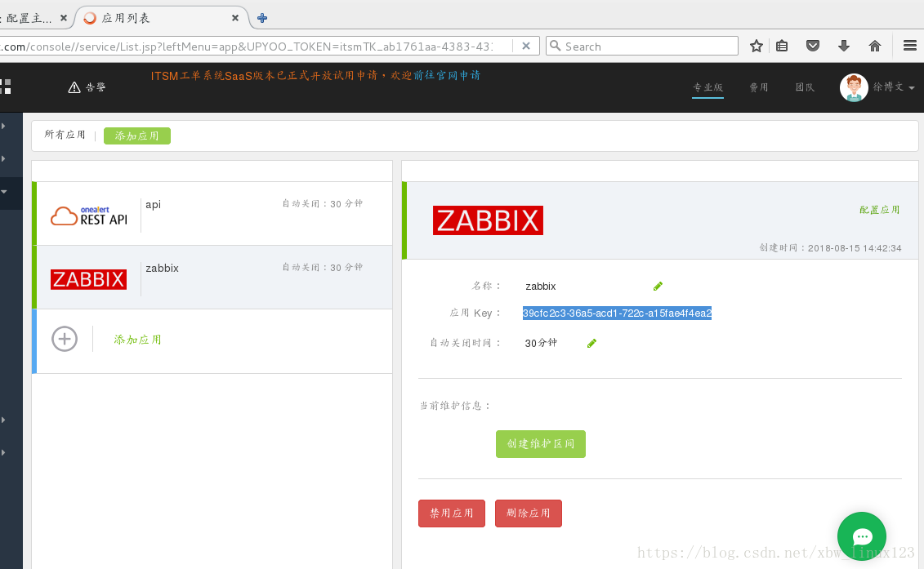The height and width of the screenshot is (569, 924).
Task: Click the OneAlert REST API logo
Action: (x=89, y=216)
